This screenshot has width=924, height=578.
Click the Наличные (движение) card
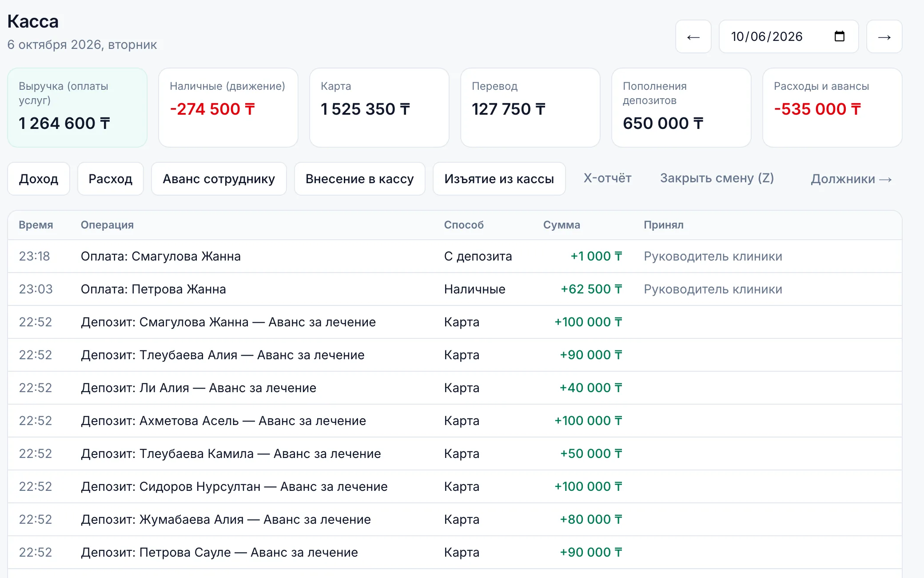(228, 108)
